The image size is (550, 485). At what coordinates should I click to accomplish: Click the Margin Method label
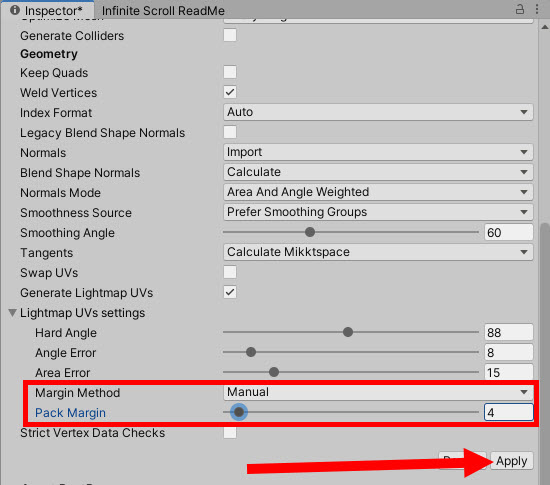pyautogui.click(x=78, y=393)
